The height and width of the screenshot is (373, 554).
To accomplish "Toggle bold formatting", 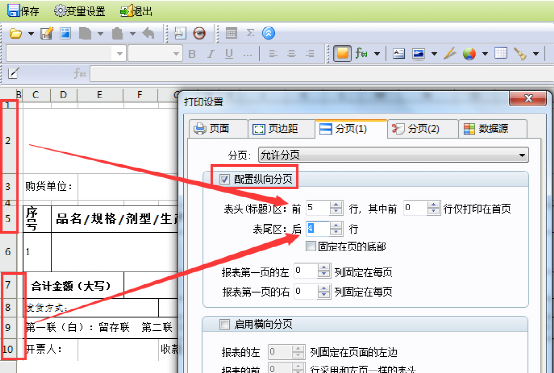I will pos(192,54).
